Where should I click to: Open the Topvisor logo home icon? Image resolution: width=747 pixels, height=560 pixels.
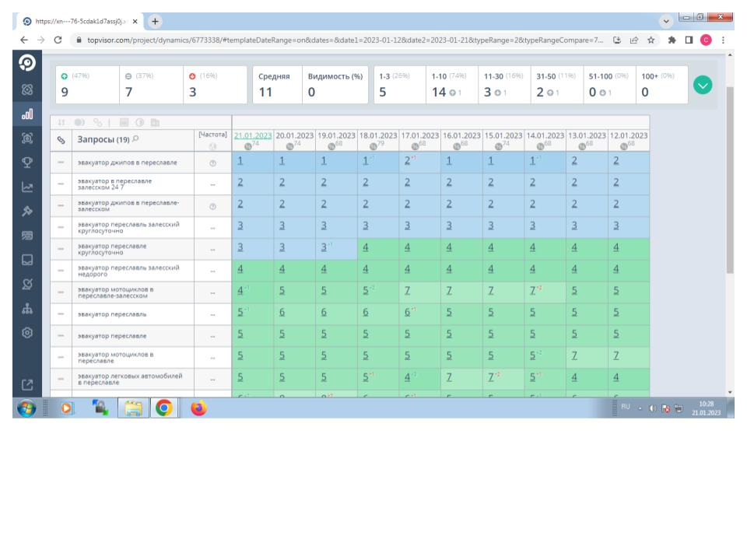[27, 63]
